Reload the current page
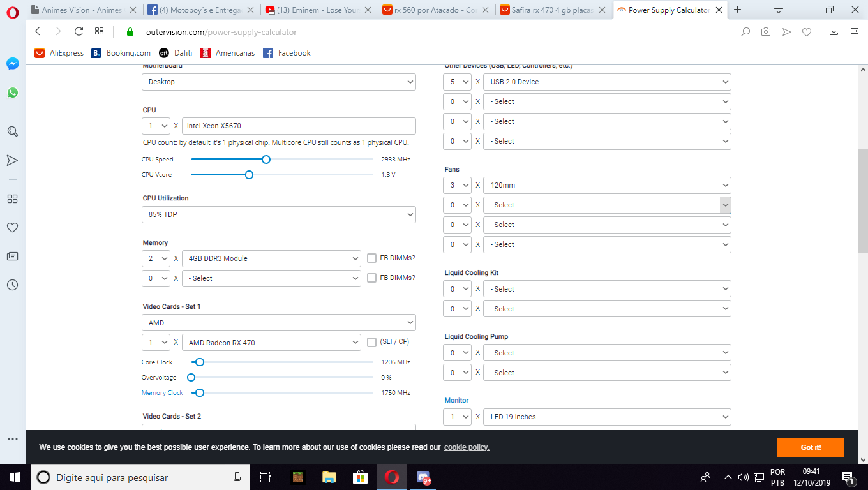 tap(79, 32)
